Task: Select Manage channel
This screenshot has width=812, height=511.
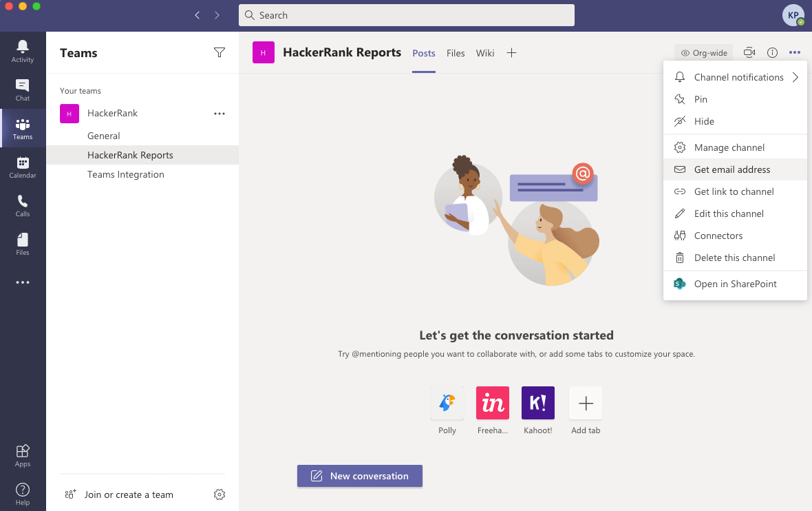Action: (x=736, y=147)
